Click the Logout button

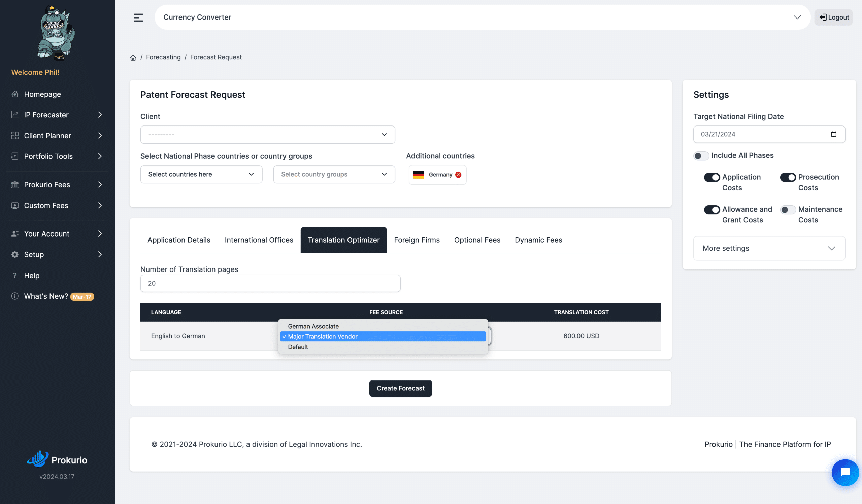point(834,17)
